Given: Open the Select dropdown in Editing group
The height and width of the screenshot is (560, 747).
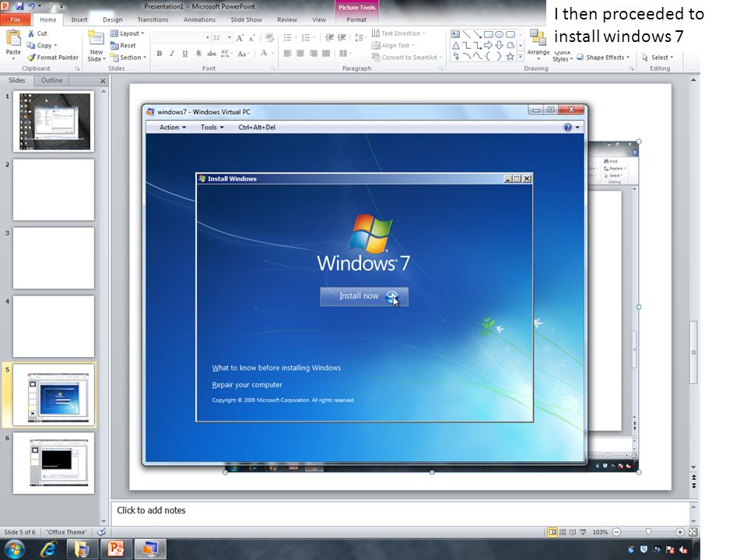Looking at the screenshot, I should coord(658,57).
